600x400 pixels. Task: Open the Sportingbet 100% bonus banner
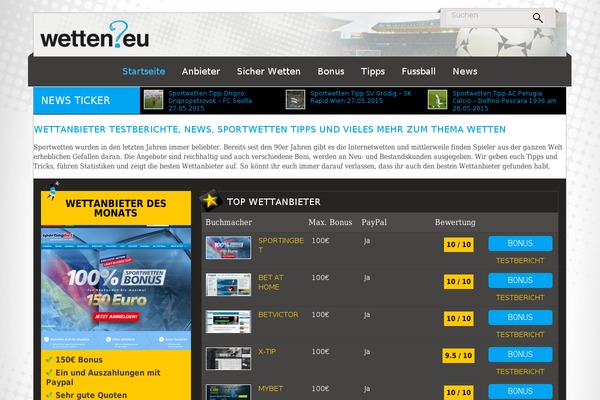(116, 288)
